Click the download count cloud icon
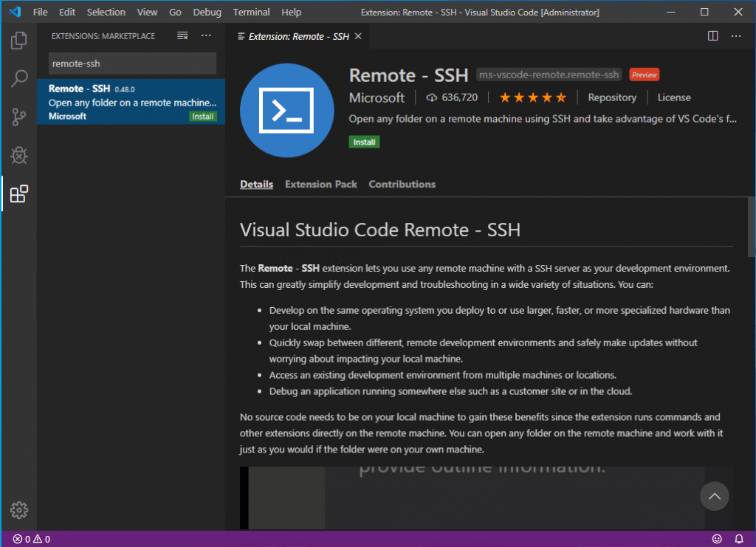The width and height of the screenshot is (756, 547). (431, 98)
